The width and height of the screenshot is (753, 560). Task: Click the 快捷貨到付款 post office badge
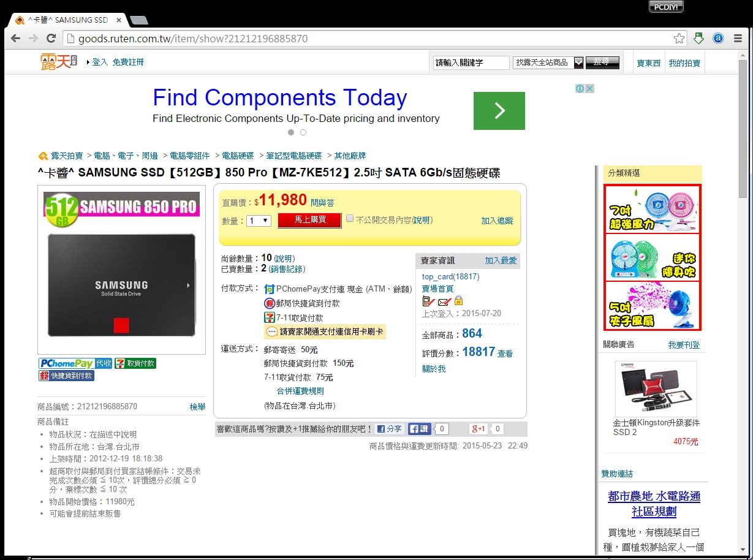pos(66,376)
